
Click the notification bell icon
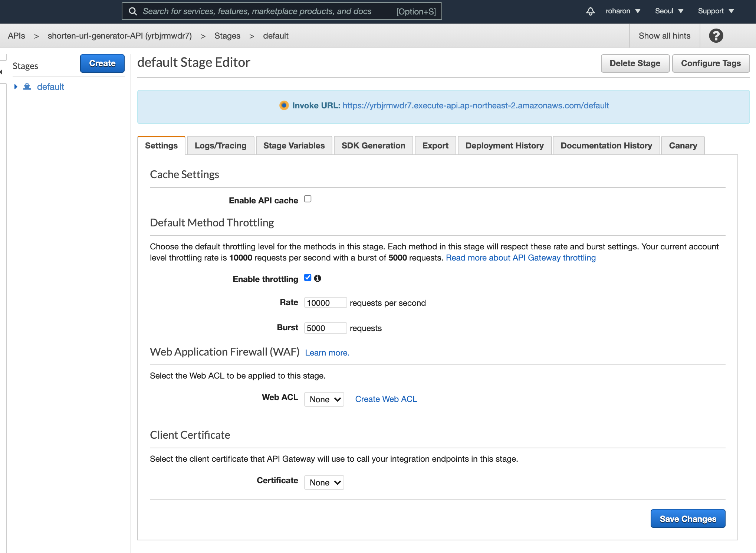click(x=590, y=11)
